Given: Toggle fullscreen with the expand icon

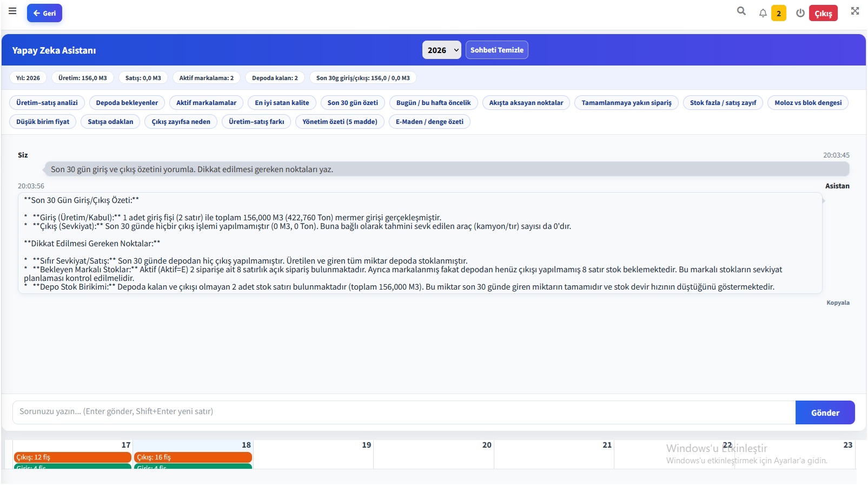Looking at the screenshot, I should (855, 11).
